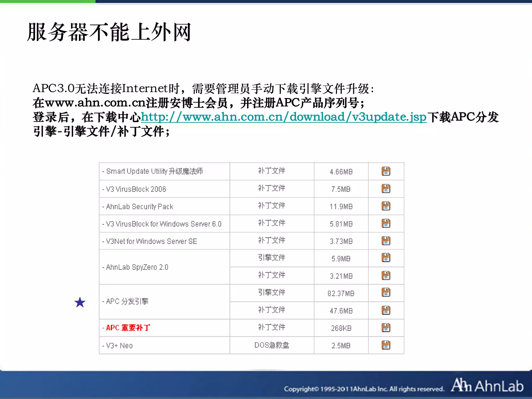Select V3Net for Windows Server SE entry
The image size is (532, 399).
[x=151, y=241]
